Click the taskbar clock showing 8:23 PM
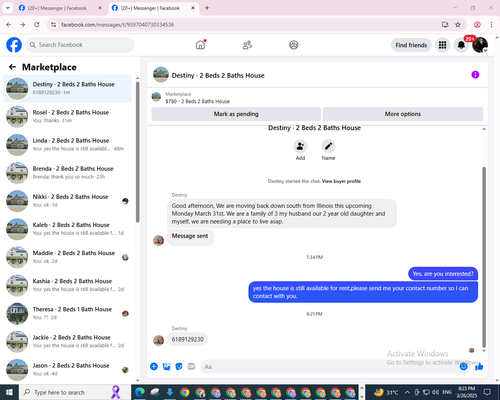This screenshot has height=400, width=500. pyautogui.click(x=466, y=392)
